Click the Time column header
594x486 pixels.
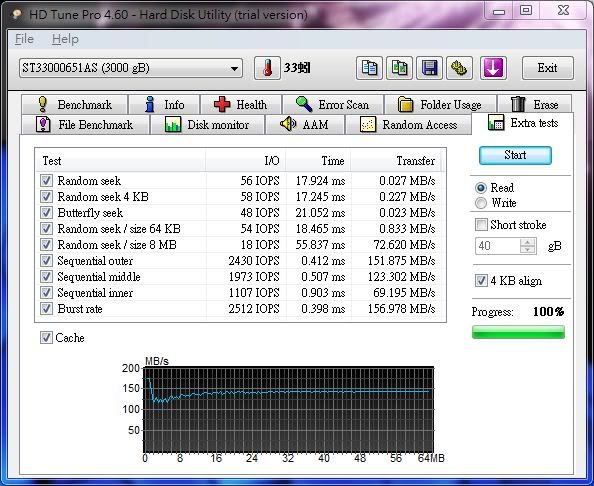[x=318, y=161]
